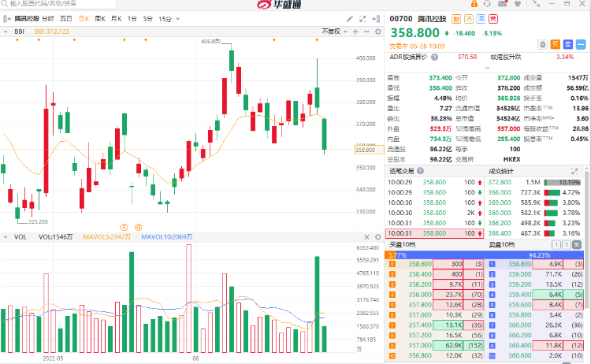591x364 pixels.
Task: Expand the trade statistics panel
Action: tap(574, 171)
